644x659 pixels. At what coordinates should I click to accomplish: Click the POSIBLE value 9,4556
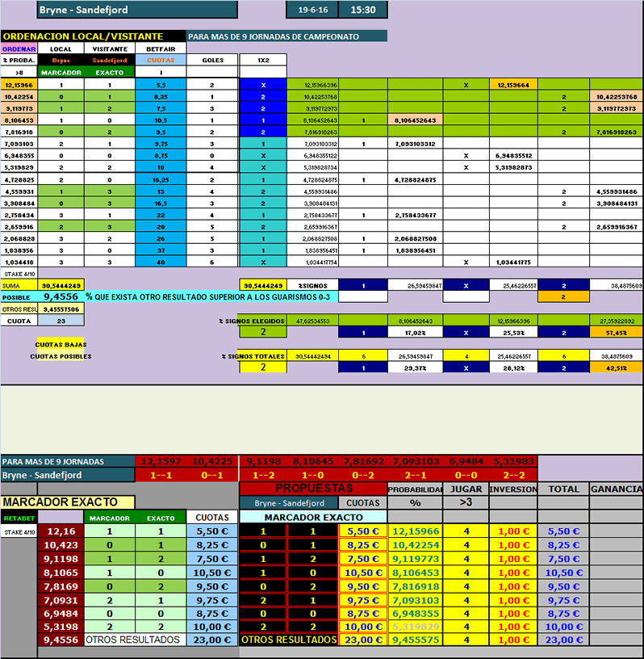pos(61,296)
